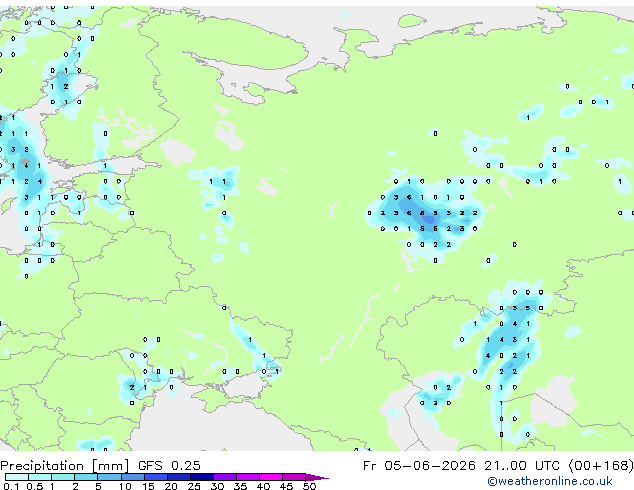Click the 0.5 to 1 mm legend swatch
This screenshot has width=634, height=490.
pos(40,477)
